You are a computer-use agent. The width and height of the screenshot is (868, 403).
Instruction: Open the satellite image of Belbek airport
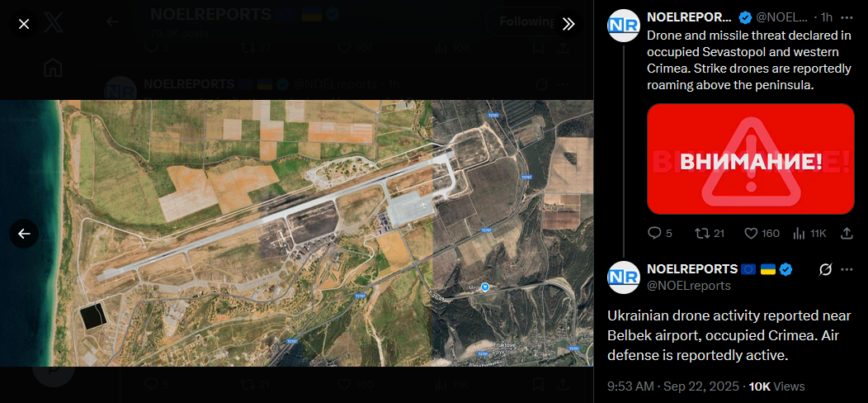coord(297,233)
